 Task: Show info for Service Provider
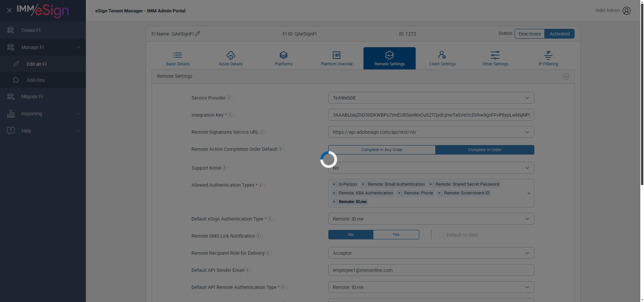point(229,98)
